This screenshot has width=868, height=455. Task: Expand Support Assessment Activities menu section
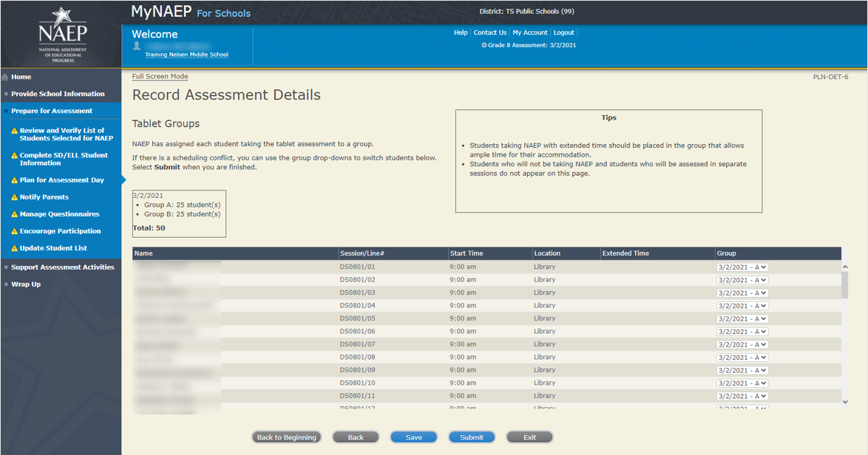[62, 267]
